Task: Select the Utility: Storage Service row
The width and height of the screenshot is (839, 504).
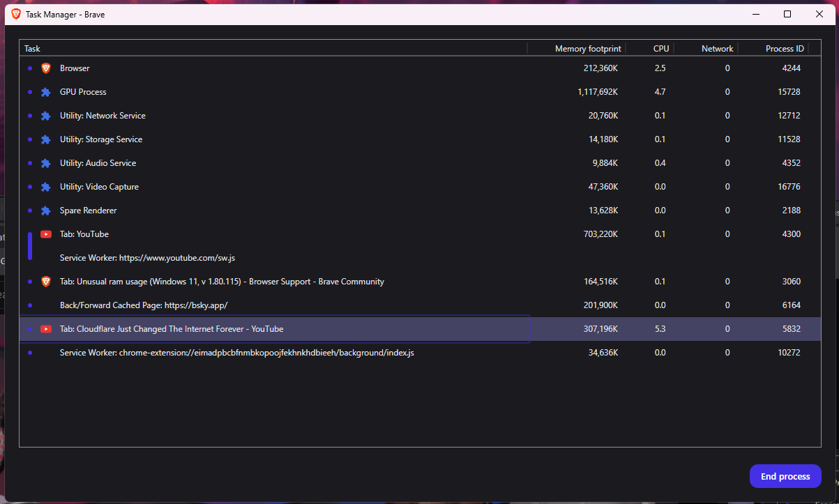Action: (420, 139)
